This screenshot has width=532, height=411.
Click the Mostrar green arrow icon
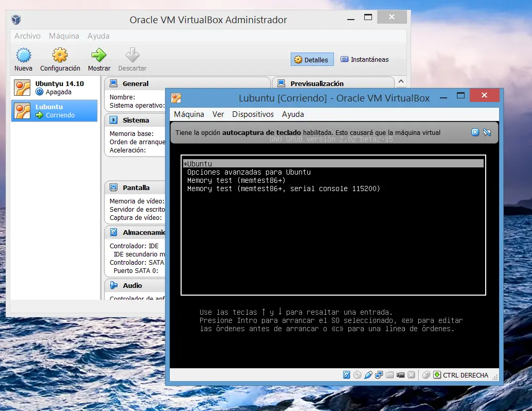(99, 56)
